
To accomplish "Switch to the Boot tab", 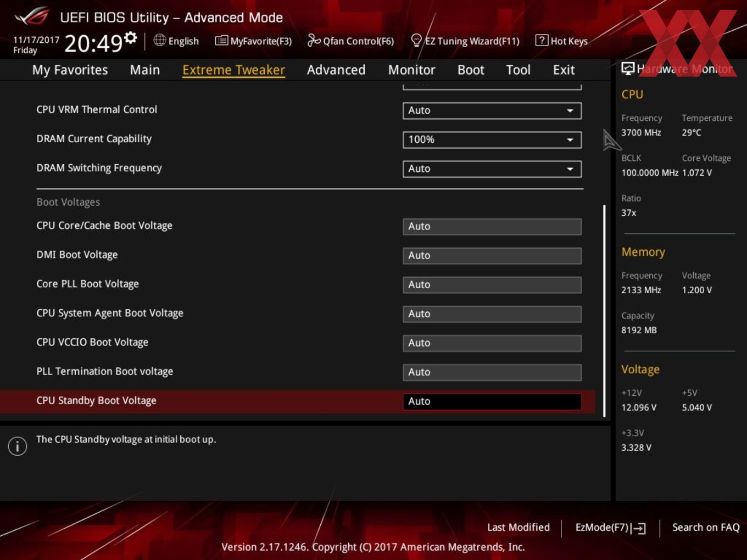I will coord(471,70).
